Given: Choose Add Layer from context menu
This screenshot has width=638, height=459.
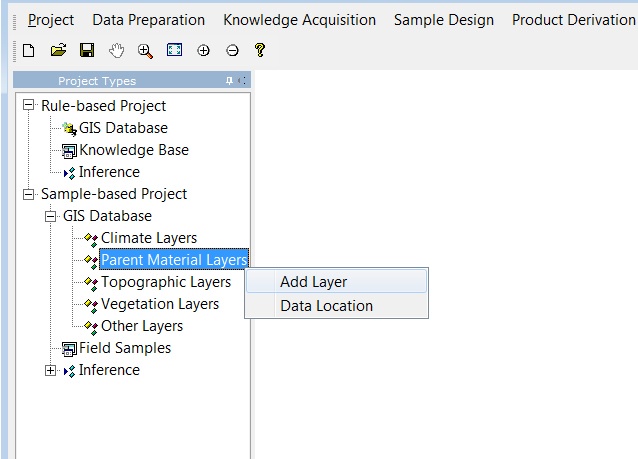Looking at the screenshot, I should 336,282.
